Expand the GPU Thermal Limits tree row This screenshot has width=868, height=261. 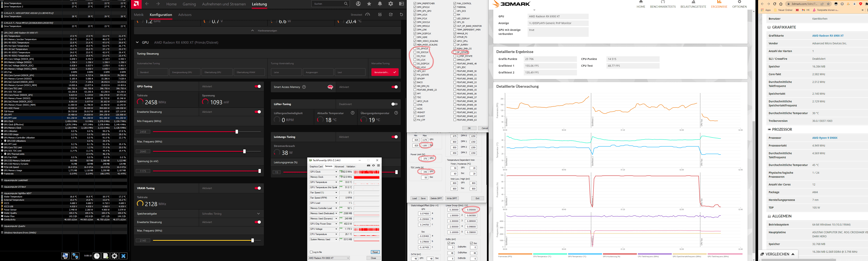click(2, 154)
